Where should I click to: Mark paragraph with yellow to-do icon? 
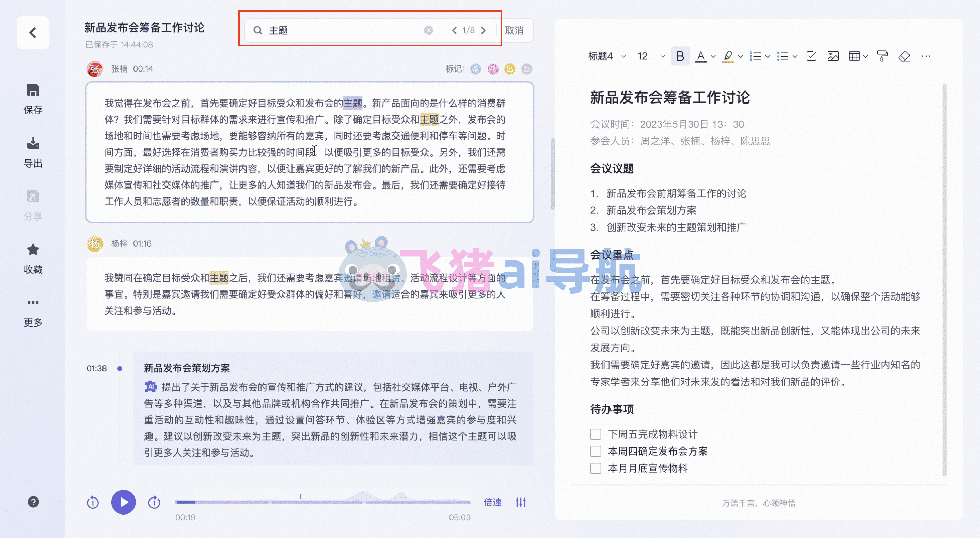coord(510,69)
